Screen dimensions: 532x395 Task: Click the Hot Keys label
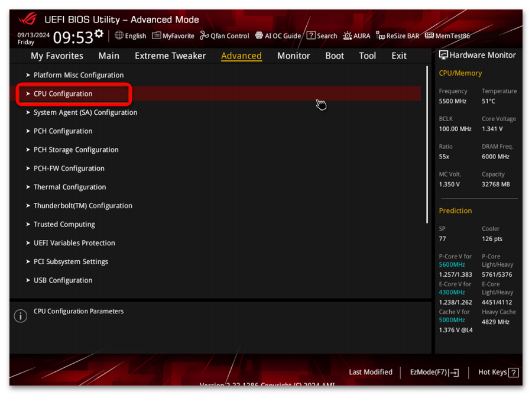492,373
